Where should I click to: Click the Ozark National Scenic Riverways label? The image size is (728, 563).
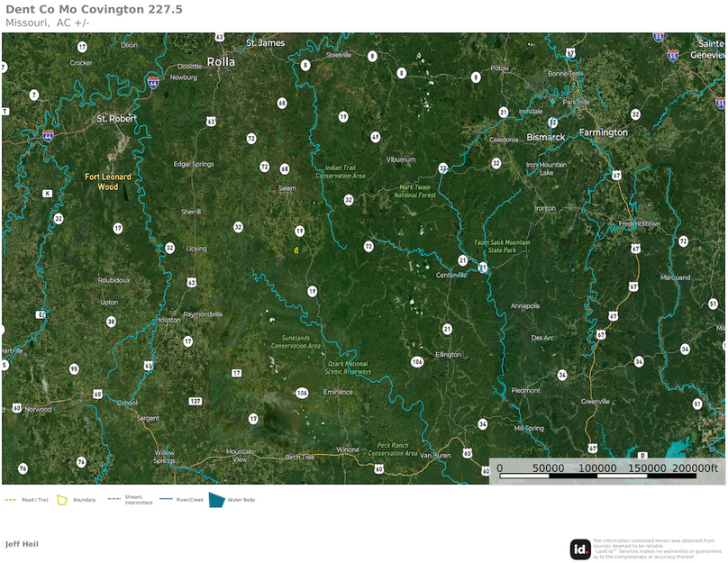(x=347, y=368)
